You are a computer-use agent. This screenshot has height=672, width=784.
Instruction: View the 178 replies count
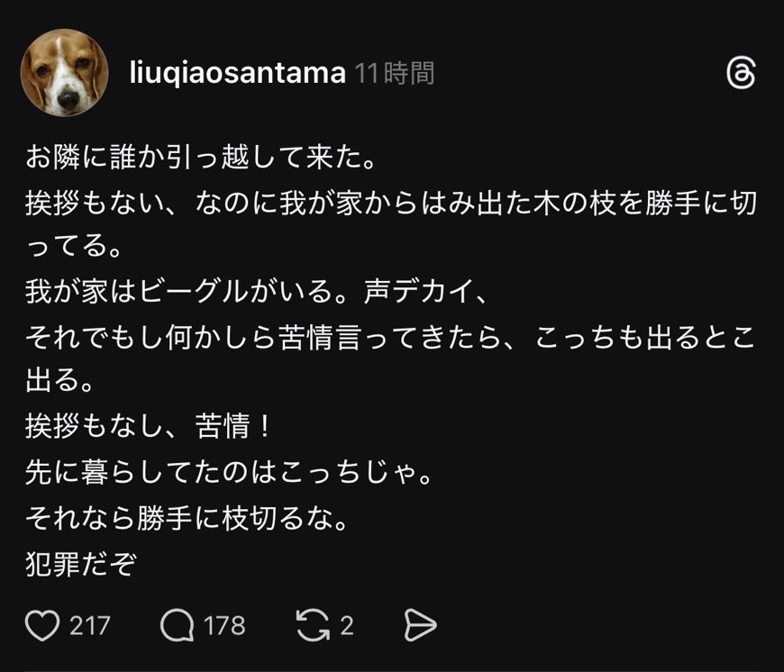(x=225, y=624)
